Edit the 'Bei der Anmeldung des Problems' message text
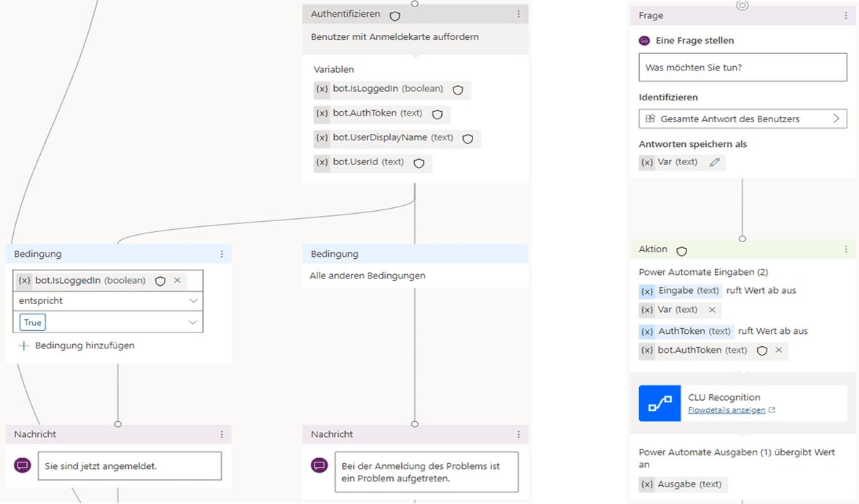 (426, 472)
